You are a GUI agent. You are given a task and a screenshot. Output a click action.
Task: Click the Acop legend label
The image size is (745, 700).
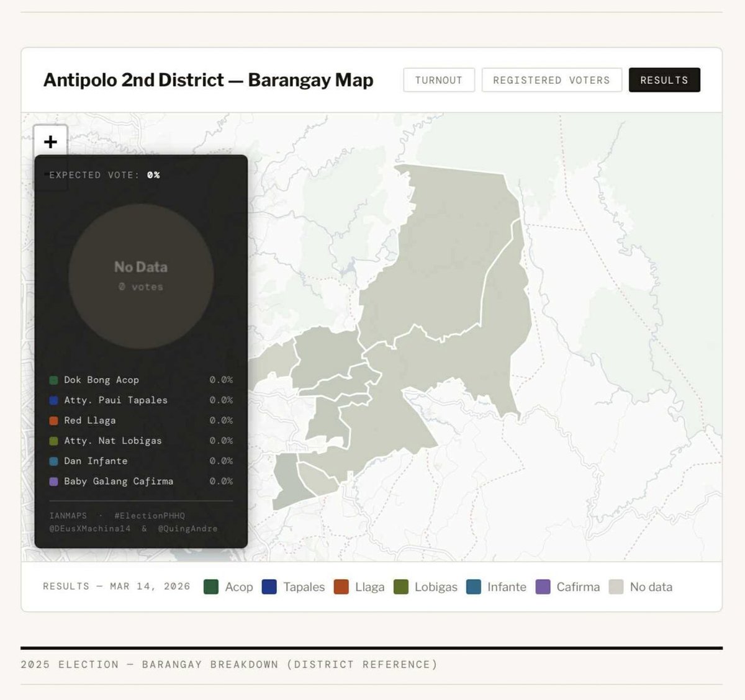click(x=239, y=587)
